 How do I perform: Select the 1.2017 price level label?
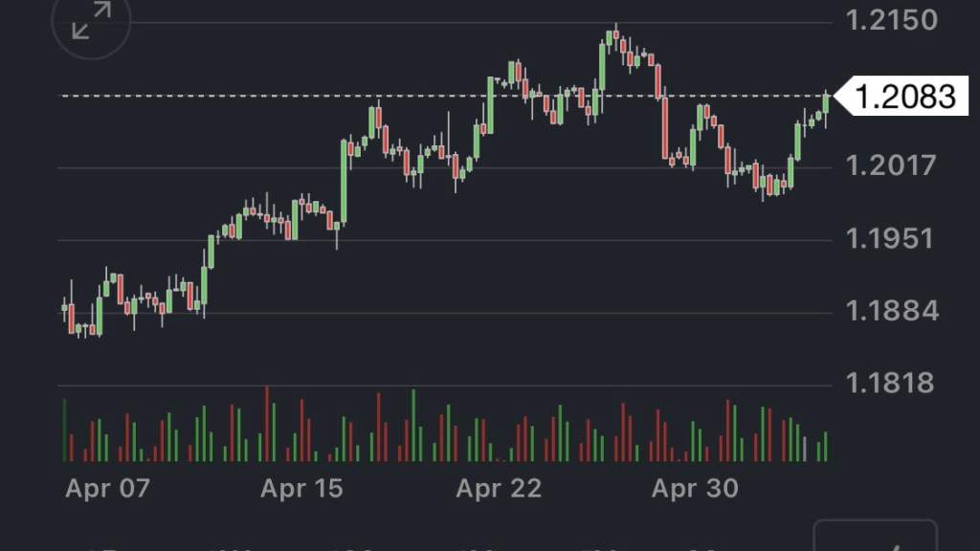[x=892, y=166]
